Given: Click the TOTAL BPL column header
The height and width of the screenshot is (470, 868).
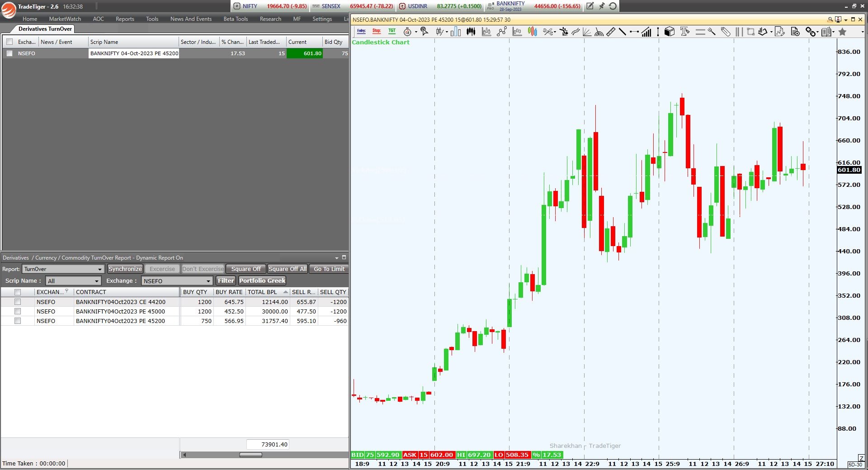Looking at the screenshot, I should click(268, 292).
